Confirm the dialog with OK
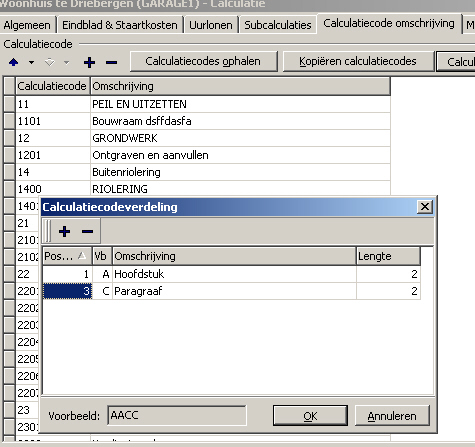 point(310,416)
